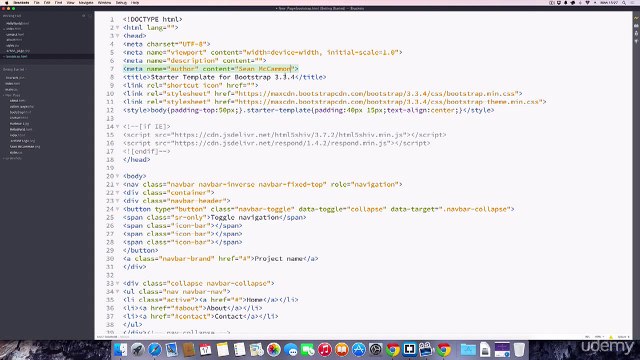Screen dimensions: 640x360
Task: Open the Trash in the dock
Action: pyautogui.click(x=519, y=350)
